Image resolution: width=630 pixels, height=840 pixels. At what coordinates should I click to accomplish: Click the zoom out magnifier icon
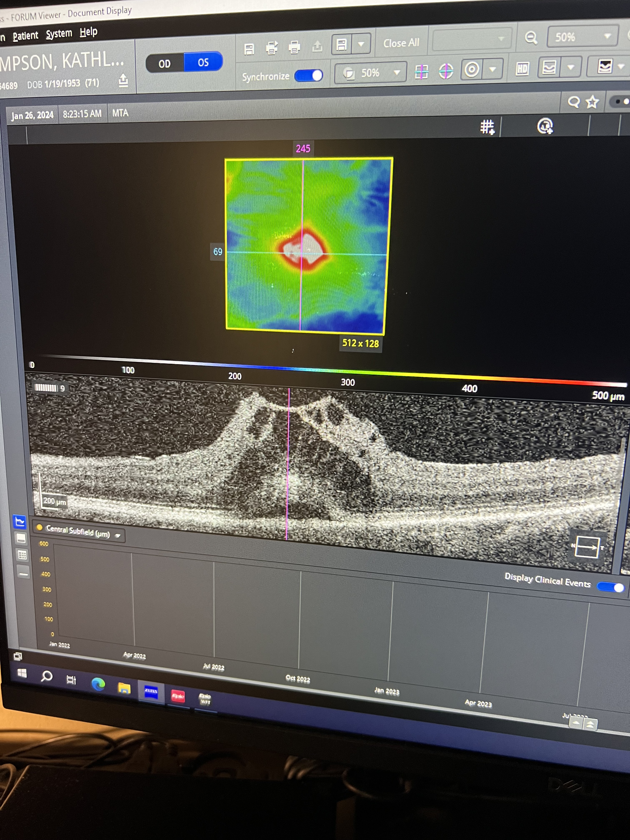pos(531,37)
